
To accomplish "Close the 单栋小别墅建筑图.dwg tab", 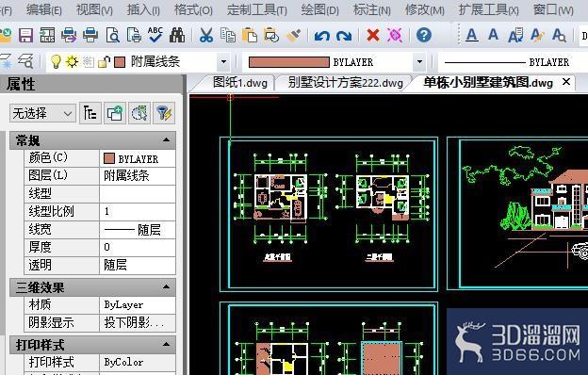I will click(566, 81).
